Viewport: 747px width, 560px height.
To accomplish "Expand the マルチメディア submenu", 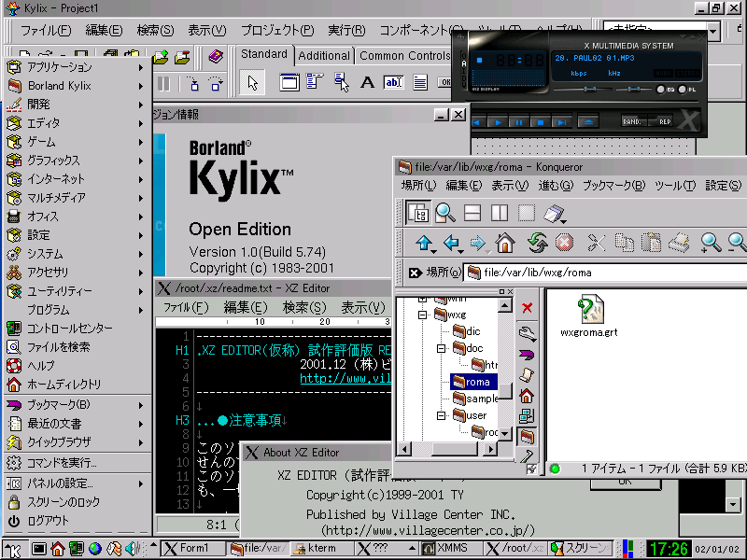I will [77, 198].
